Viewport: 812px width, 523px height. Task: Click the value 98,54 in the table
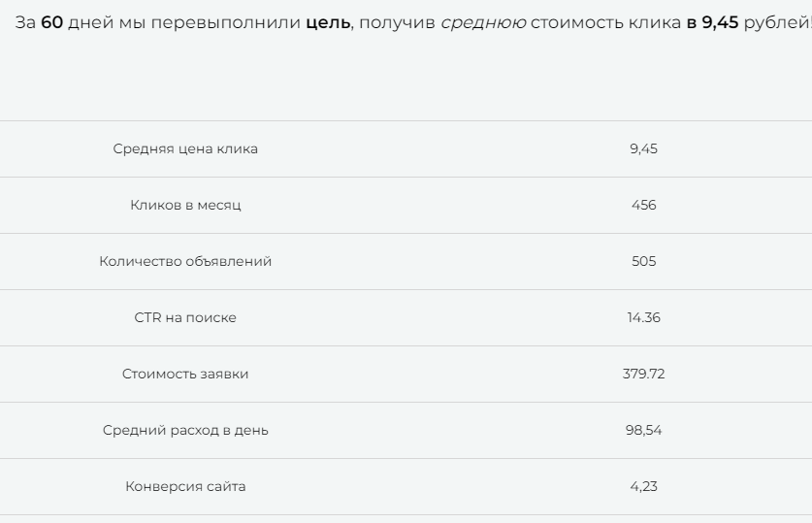pos(643,430)
